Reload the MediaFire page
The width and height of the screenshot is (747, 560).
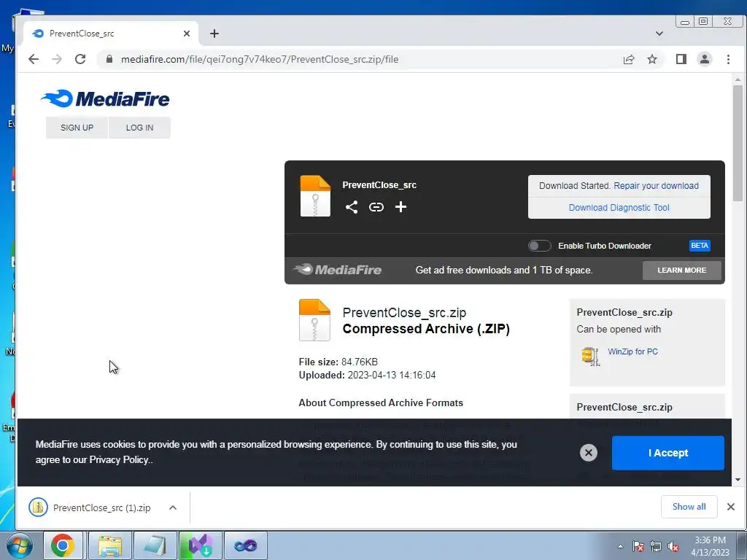pos(80,59)
